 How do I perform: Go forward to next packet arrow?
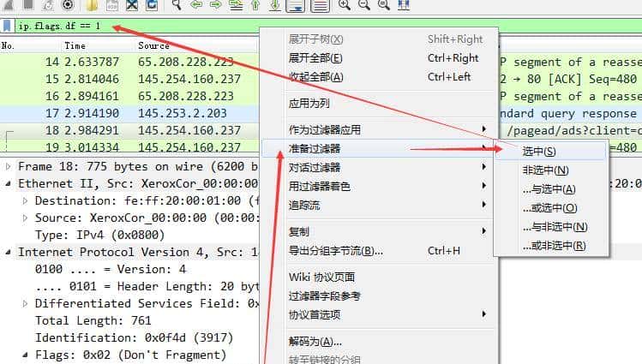pos(216,4)
